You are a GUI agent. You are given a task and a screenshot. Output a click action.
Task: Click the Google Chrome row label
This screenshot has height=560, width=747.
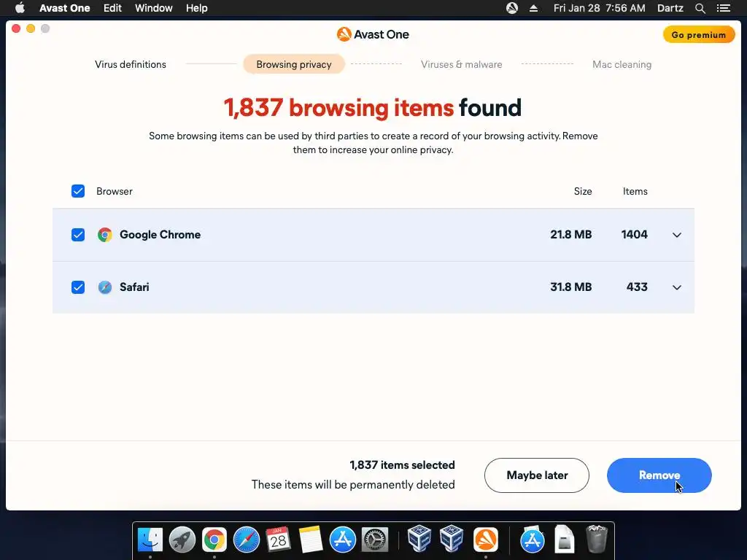pyautogui.click(x=160, y=235)
